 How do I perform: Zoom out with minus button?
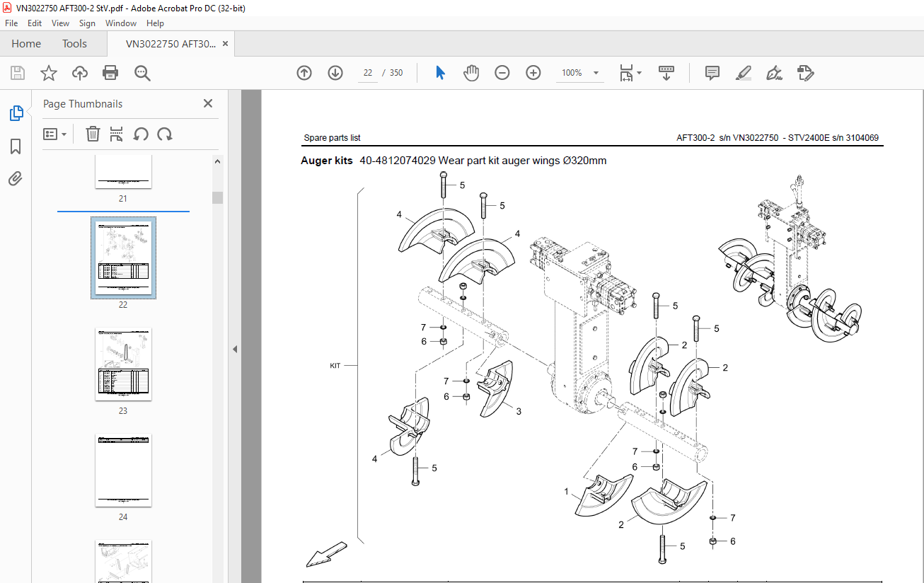pos(502,73)
